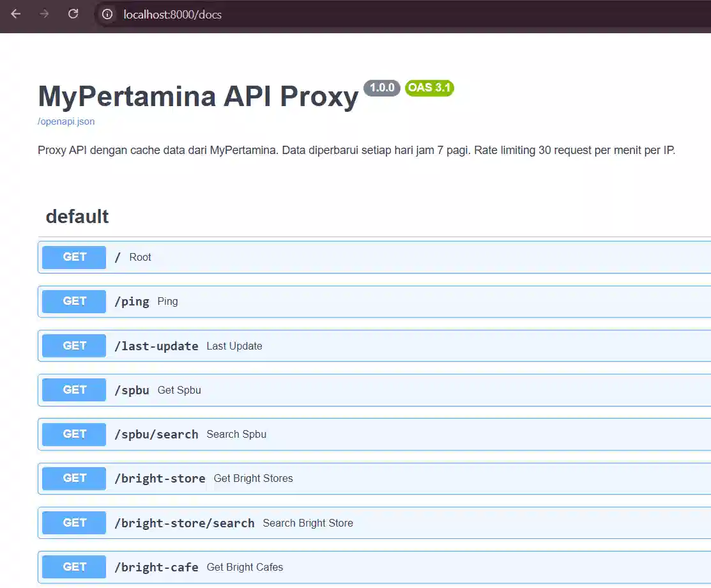Expand the GET /last-update endpoint
This screenshot has width=711, height=588.
click(374, 346)
